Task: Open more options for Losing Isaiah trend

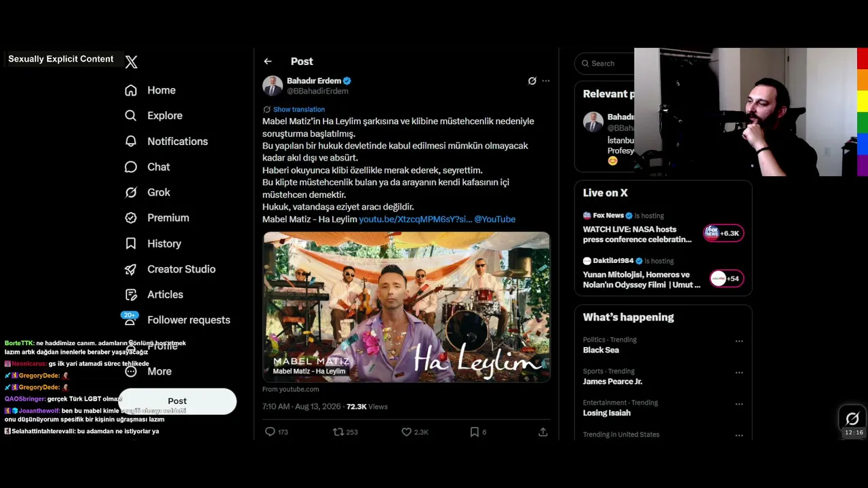Action: click(739, 404)
